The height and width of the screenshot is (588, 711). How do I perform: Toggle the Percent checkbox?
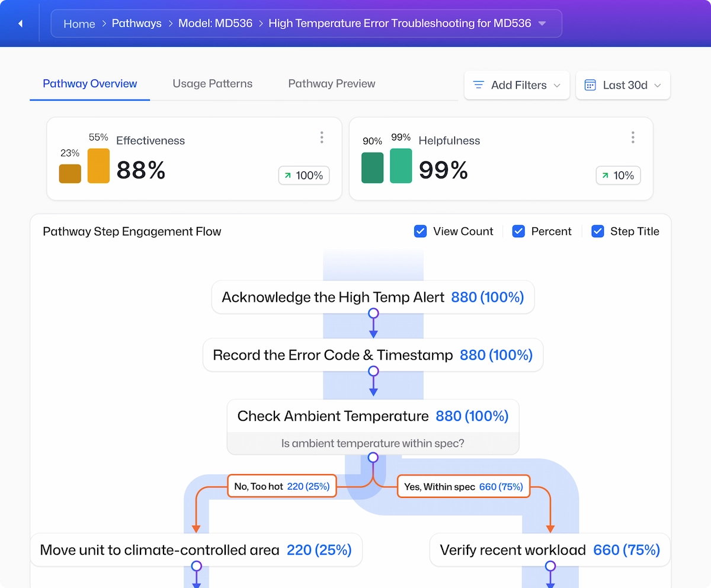tap(518, 231)
